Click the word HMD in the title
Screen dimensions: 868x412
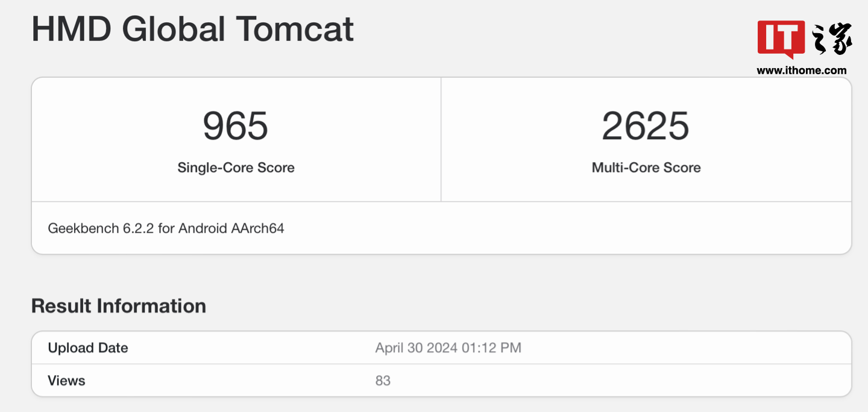click(72, 29)
